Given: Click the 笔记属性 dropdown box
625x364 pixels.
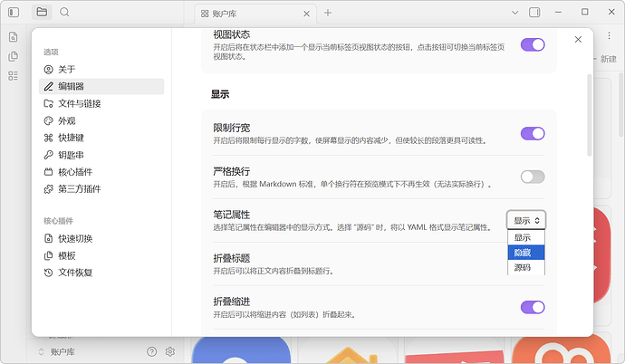Looking at the screenshot, I should coord(526,220).
